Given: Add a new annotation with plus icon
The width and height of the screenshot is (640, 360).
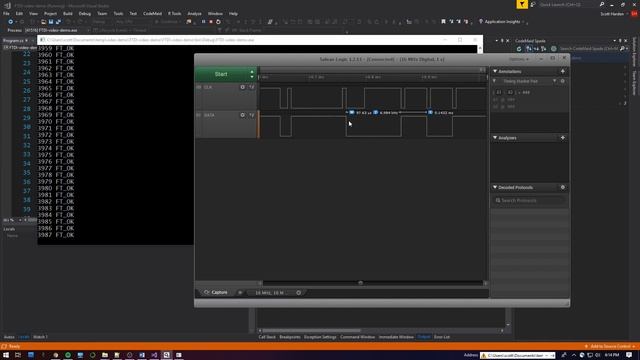Looking at the screenshot, I should click(x=562, y=71).
